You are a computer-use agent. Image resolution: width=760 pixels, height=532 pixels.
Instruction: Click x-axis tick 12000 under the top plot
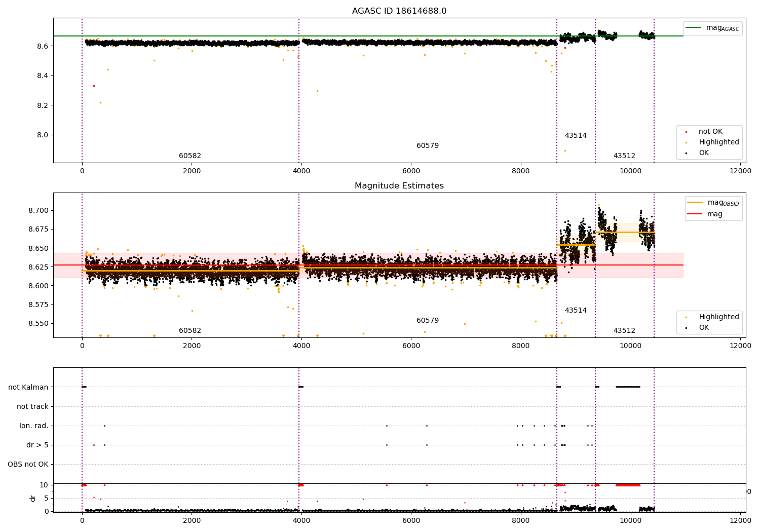[x=740, y=171]
